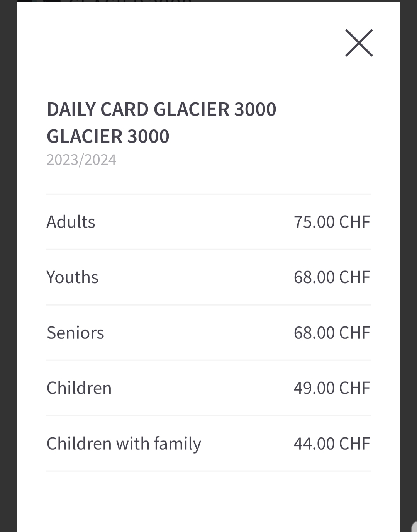Click the divider line under the season text
The height and width of the screenshot is (532, 417).
pos(208,194)
